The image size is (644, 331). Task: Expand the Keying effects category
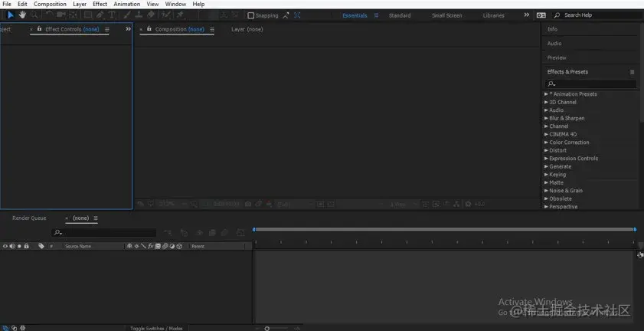tap(546, 175)
